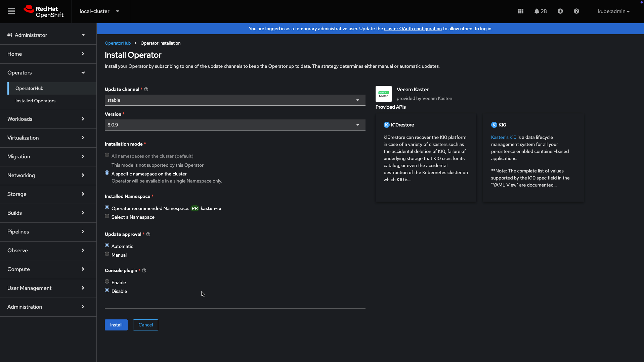Open the hamburger navigation menu
Image resolution: width=644 pixels, height=362 pixels.
(x=11, y=11)
